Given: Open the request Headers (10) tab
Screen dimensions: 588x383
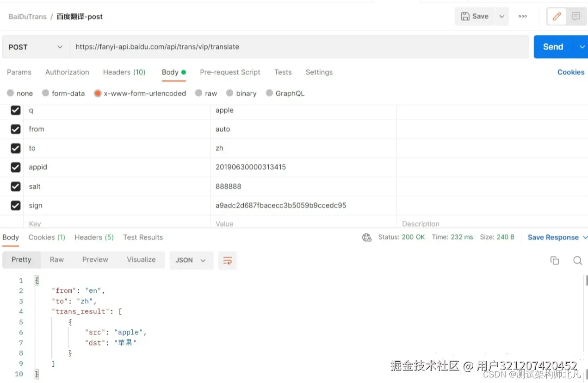Looking at the screenshot, I should [124, 72].
